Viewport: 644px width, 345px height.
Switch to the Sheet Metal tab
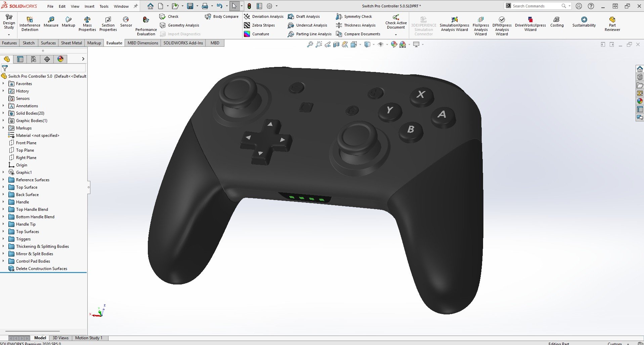(71, 43)
